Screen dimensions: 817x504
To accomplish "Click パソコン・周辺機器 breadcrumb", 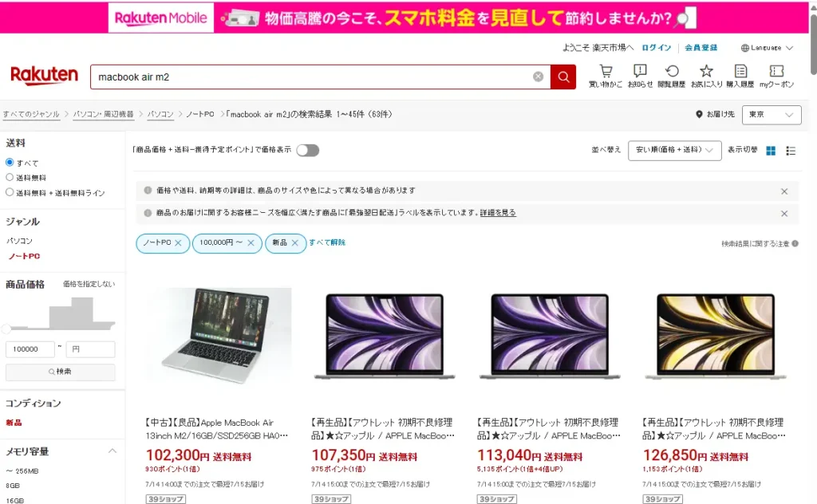I will tap(103, 115).
